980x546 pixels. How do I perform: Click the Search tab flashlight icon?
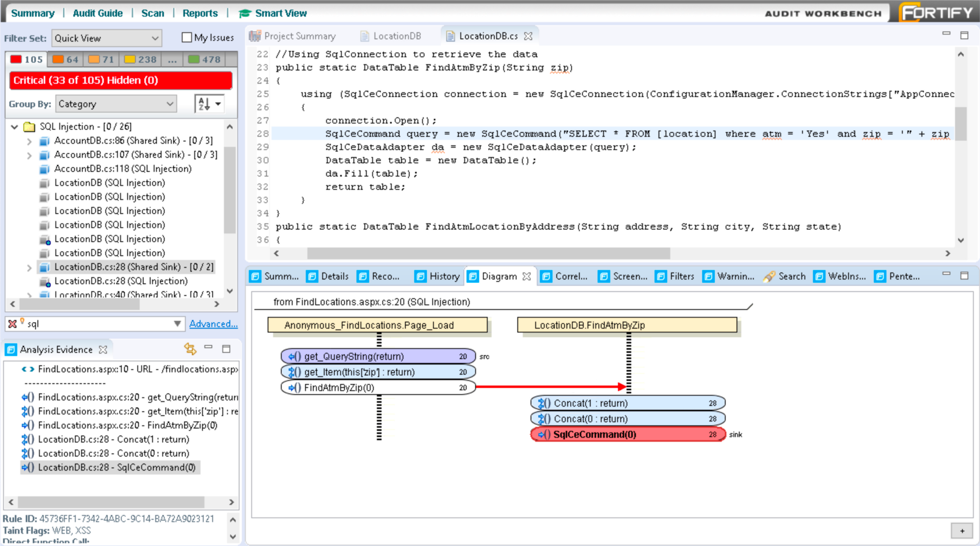pyautogui.click(x=769, y=277)
